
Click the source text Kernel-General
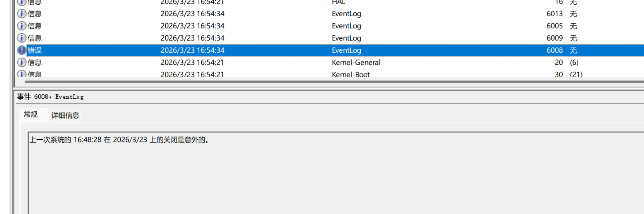(x=356, y=62)
